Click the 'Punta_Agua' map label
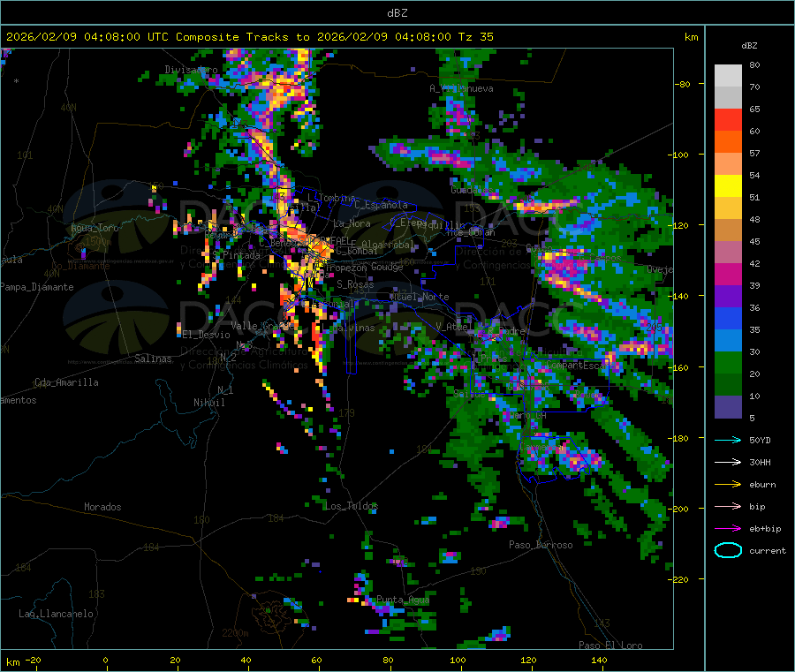Screen dimensions: 795x672 [x=403, y=600]
